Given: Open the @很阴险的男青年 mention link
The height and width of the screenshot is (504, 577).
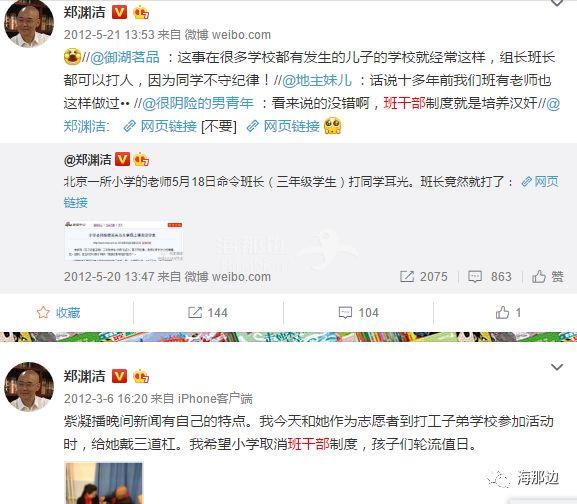Looking at the screenshot, I should coord(198,103).
